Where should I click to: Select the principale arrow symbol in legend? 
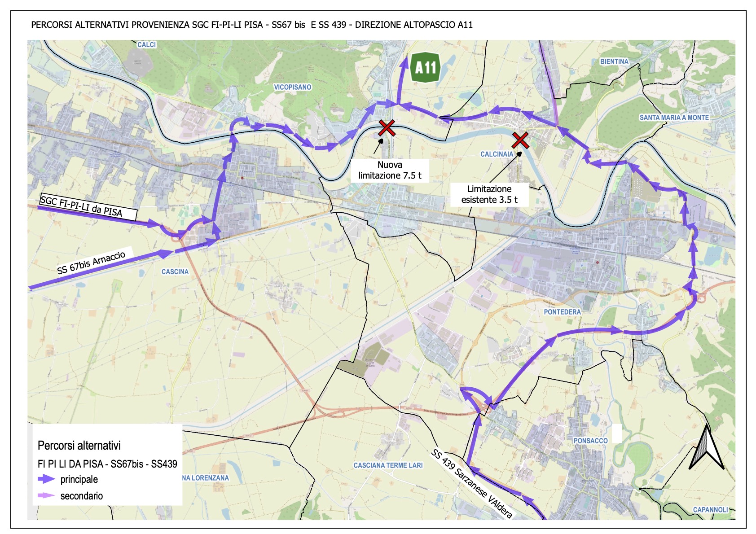[46, 479]
